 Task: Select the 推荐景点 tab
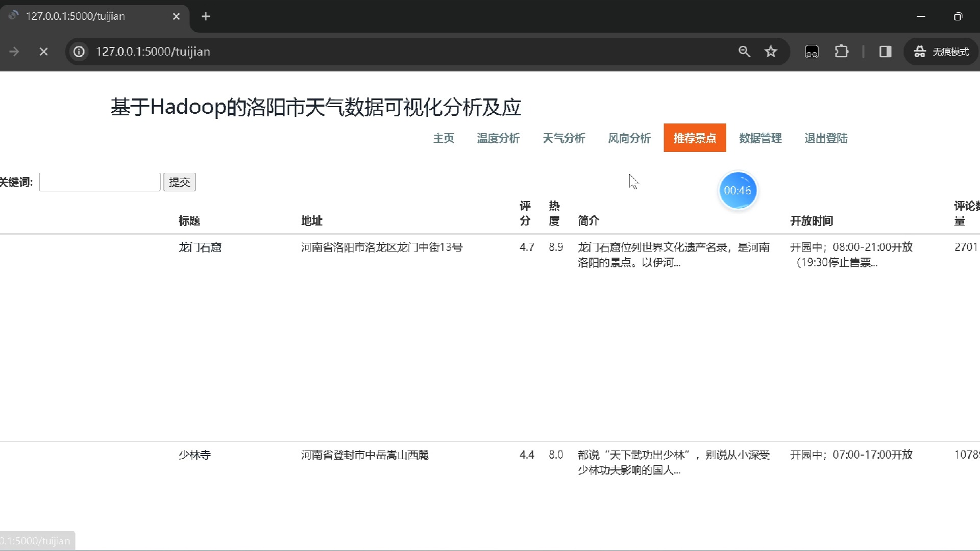pyautogui.click(x=695, y=138)
